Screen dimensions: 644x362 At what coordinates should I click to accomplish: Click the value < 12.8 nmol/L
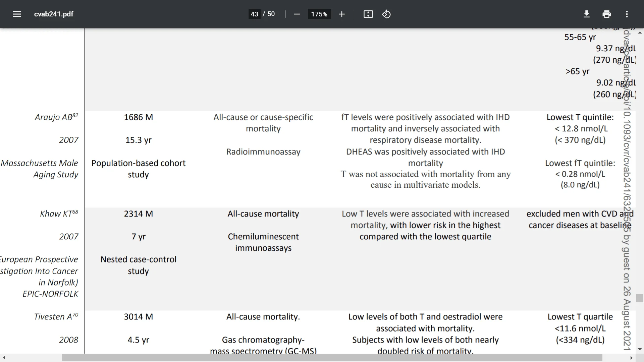coord(581,128)
